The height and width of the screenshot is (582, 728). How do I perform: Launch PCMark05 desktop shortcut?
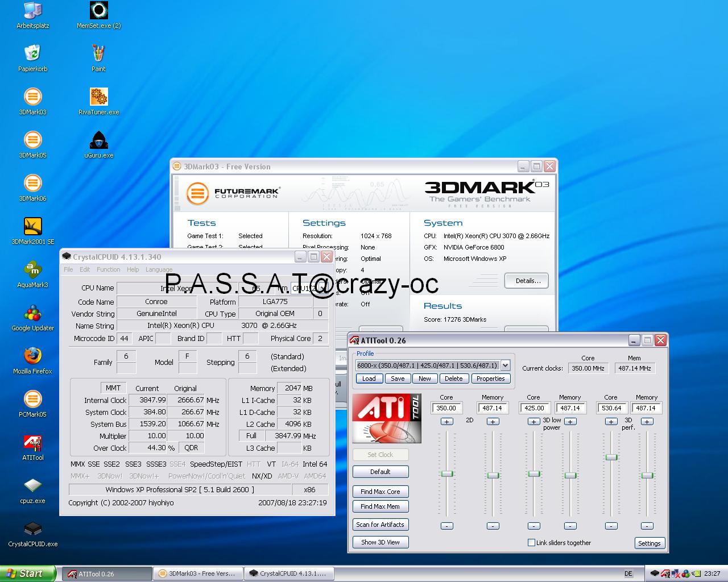coord(32,404)
